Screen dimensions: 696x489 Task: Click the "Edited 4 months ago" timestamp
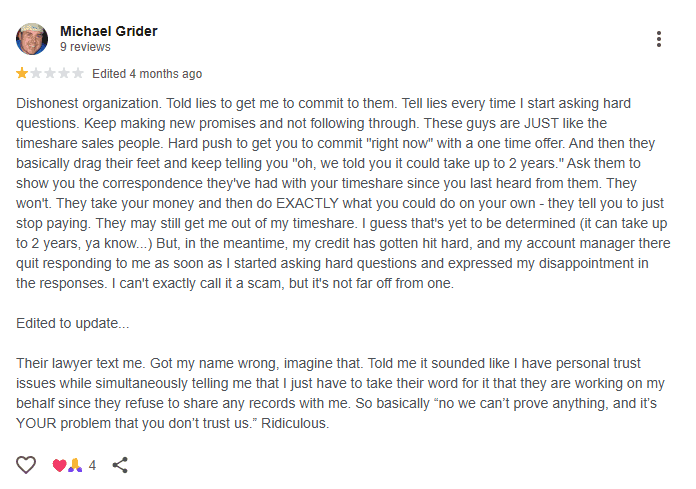tap(147, 74)
